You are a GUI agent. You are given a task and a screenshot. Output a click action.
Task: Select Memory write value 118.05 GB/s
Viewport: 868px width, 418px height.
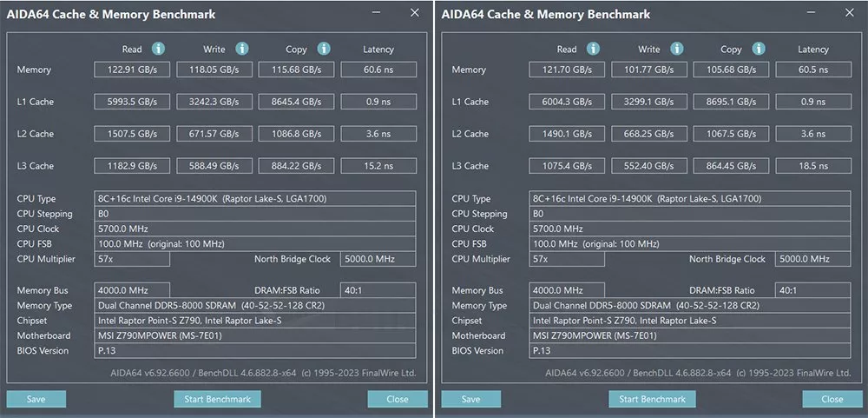coord(214,70)
